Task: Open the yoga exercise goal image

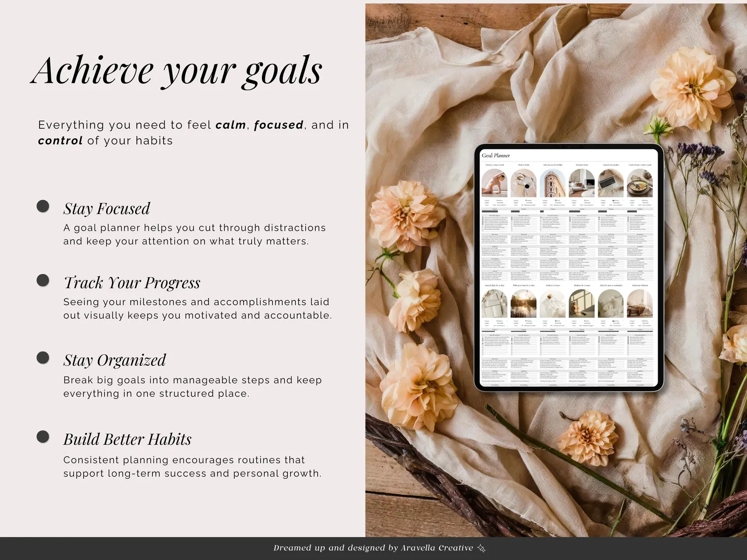Action: point(494,183)
